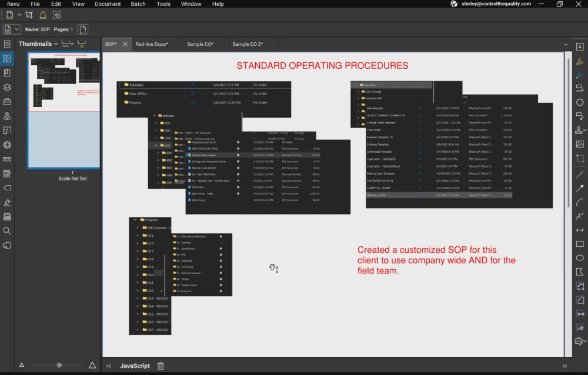Click the trash icon beside JavaScript

click(161, 366)
